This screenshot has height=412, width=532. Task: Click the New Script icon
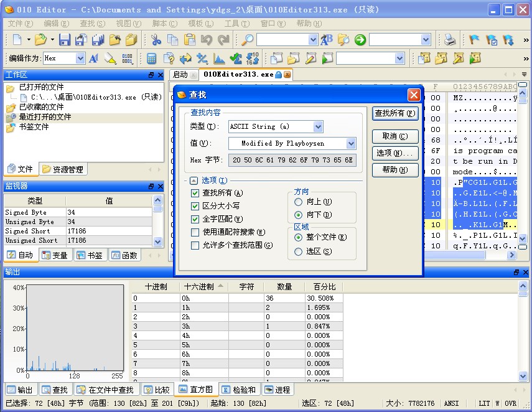click(x=276, y=59)
